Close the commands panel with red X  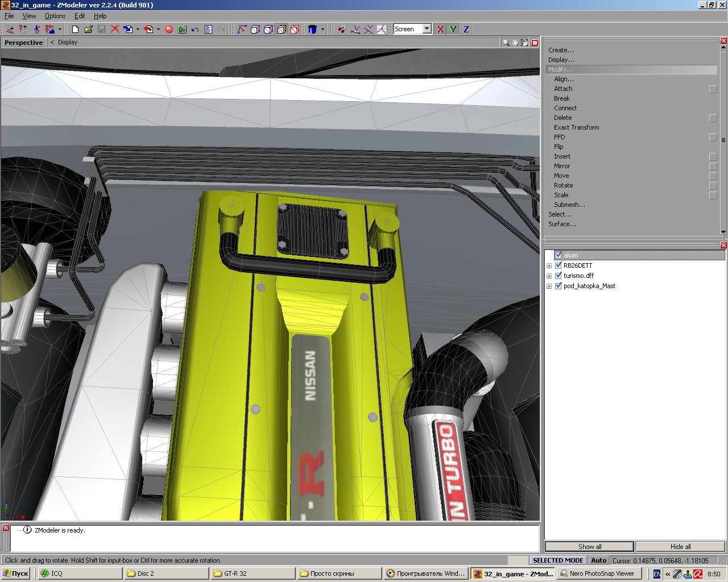tap(723, 40)
